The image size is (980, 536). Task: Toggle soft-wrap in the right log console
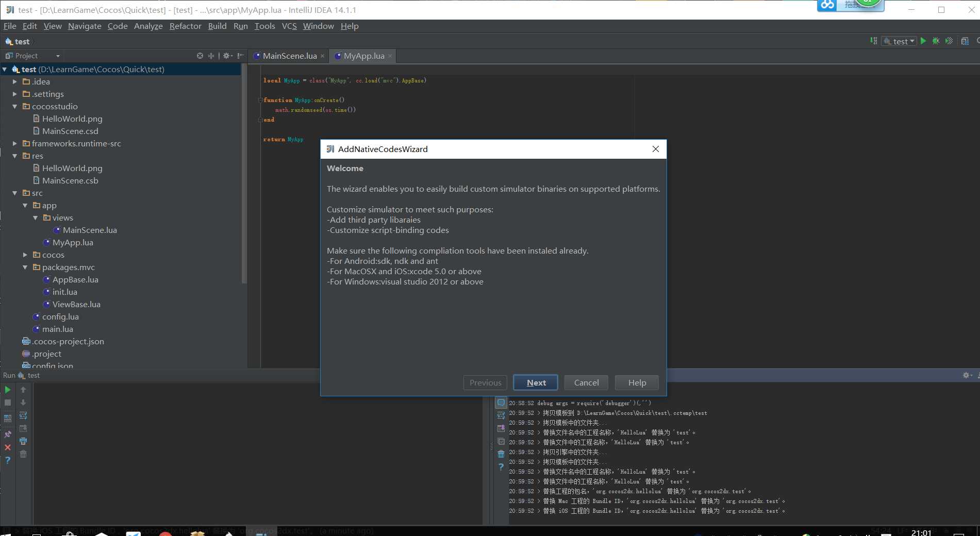tap(501, 415)
